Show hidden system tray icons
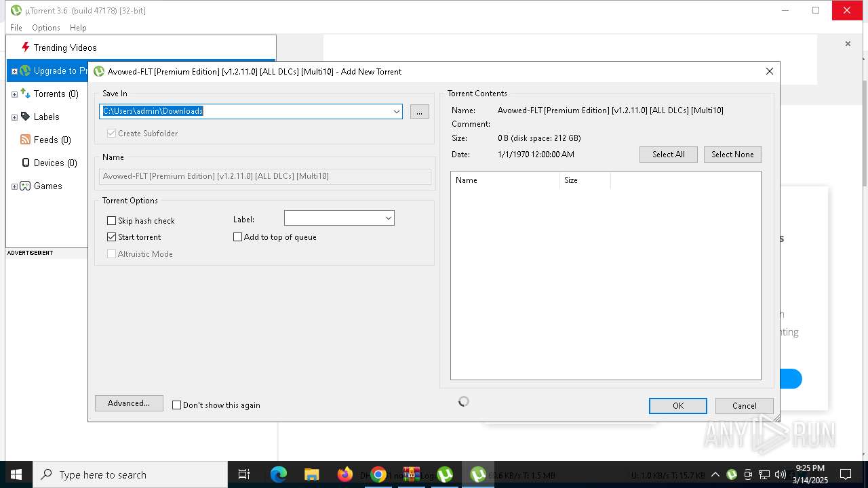The image size is (868, 488). 715,474
